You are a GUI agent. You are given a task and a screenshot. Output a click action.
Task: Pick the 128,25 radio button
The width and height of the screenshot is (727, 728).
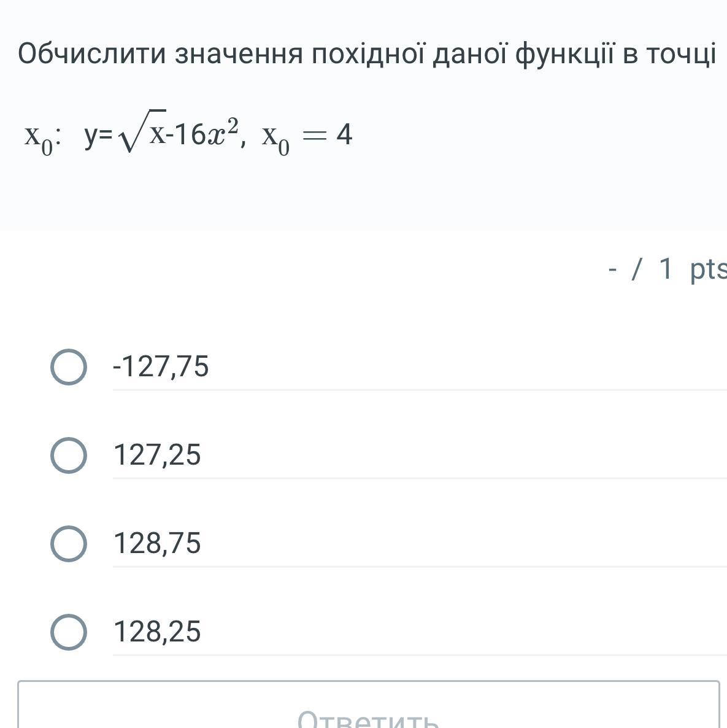pos(67,632)
